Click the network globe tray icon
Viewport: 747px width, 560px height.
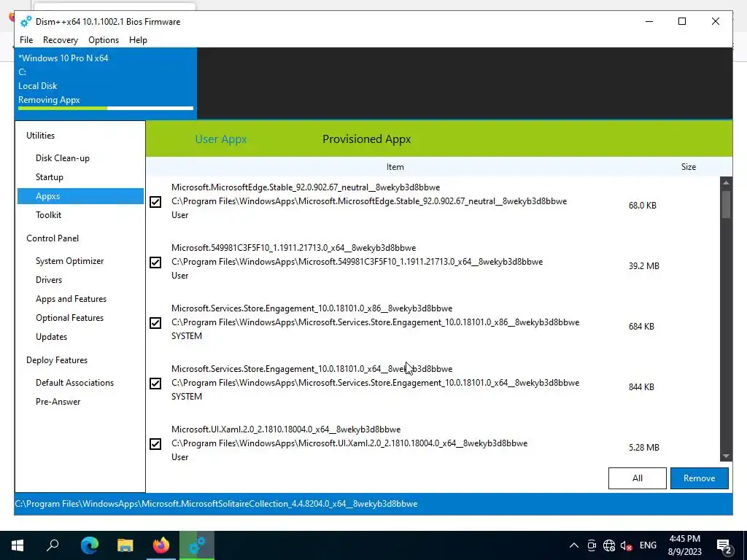pyautogui.click(x=609, y=545)
